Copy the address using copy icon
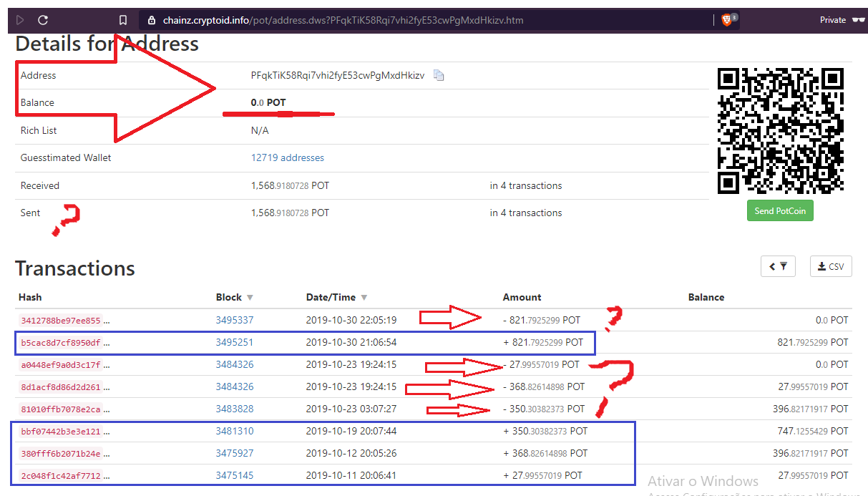The width and height of the screenshot is (868, 496). tap(439, 75)
